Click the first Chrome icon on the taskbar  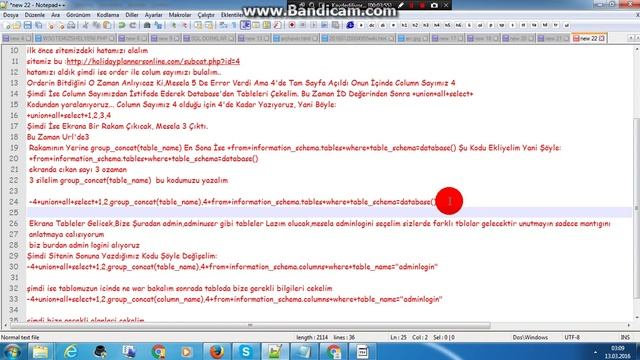158,351
